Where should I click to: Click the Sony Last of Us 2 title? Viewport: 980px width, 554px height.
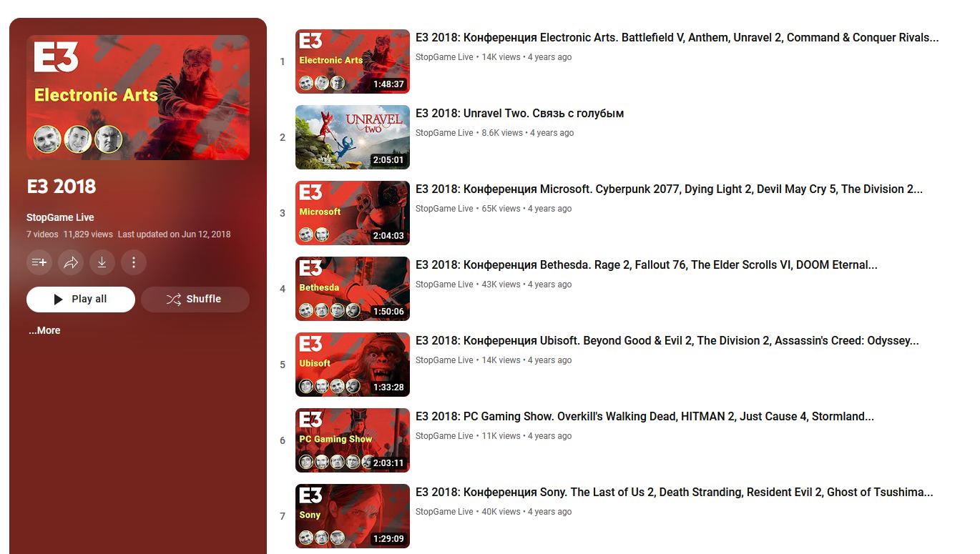pos(675,493)
